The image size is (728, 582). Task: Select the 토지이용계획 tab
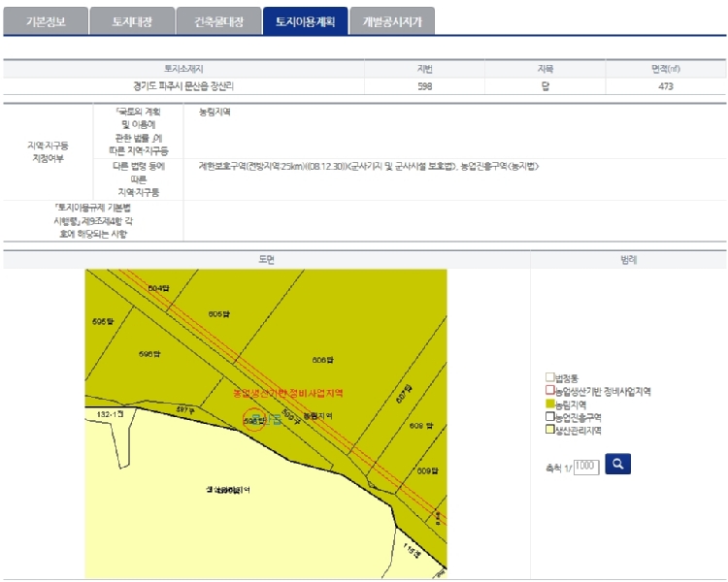coord(304,21)
